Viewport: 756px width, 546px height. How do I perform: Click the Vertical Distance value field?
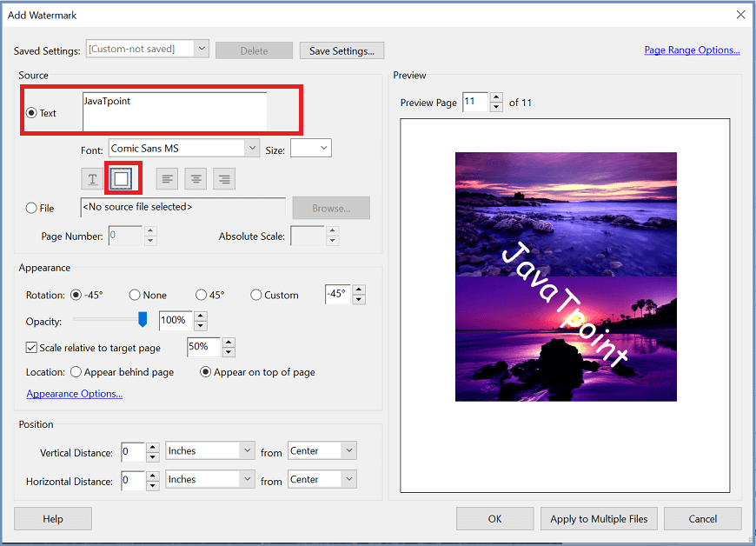pyautogui.click(x=133, y=452)
